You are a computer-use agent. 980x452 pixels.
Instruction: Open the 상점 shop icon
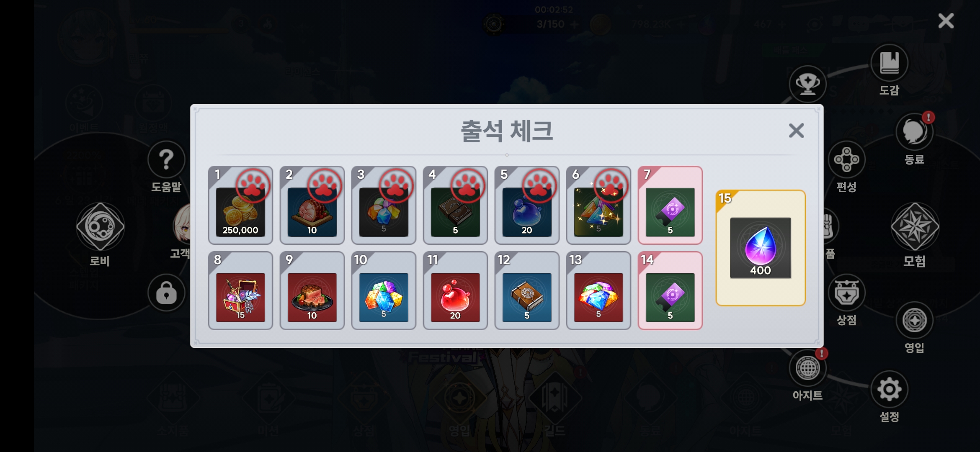846,293
